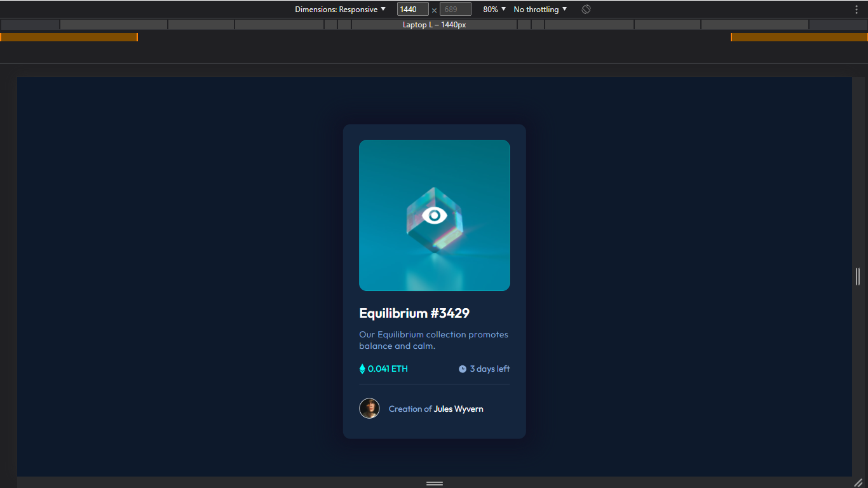Screen dimensions: 868x488
Task: Open the 80% zoom dropdown
Action: coord(494,10)
